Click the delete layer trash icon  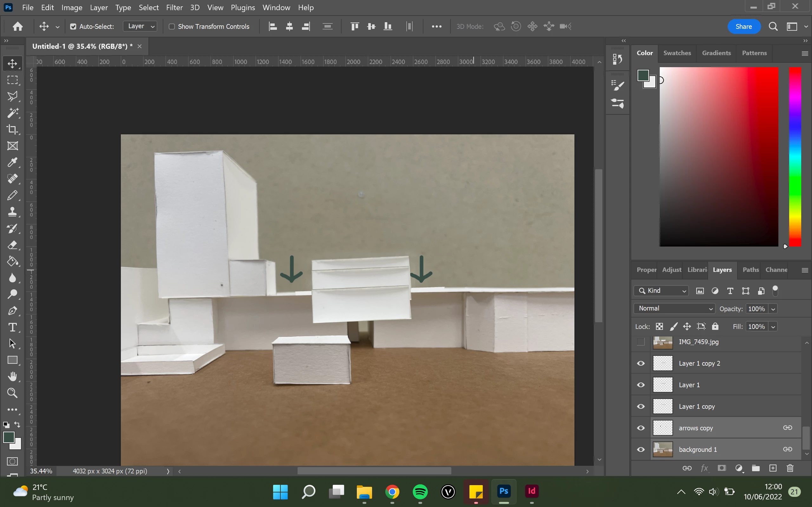[x=790, y=468]
